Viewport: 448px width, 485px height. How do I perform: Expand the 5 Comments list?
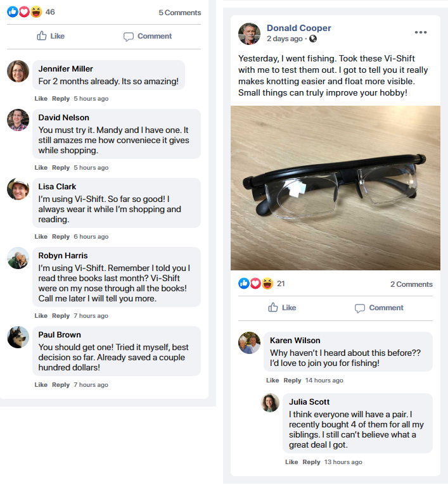click(x=179, y=13)
